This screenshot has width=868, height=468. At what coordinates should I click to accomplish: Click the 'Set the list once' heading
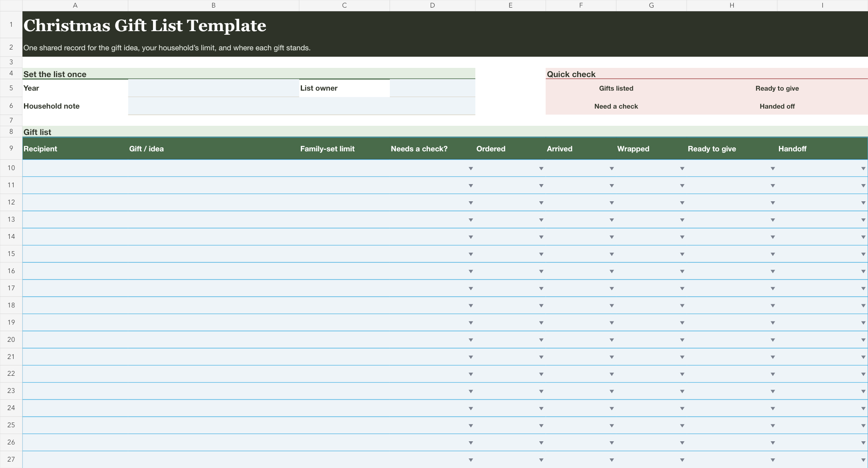55,74
